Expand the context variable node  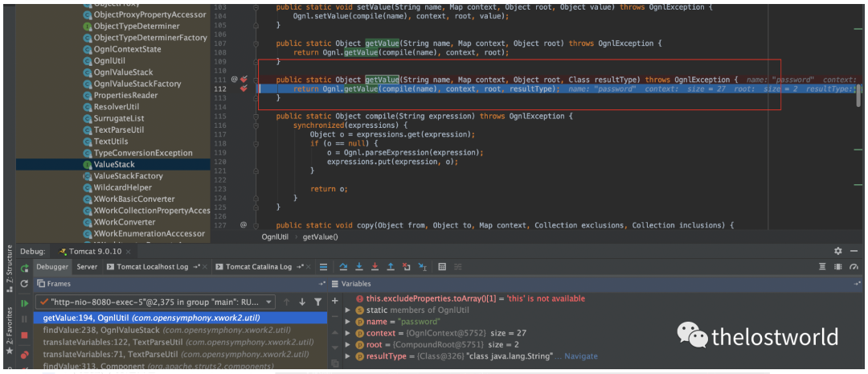[348, 333]
